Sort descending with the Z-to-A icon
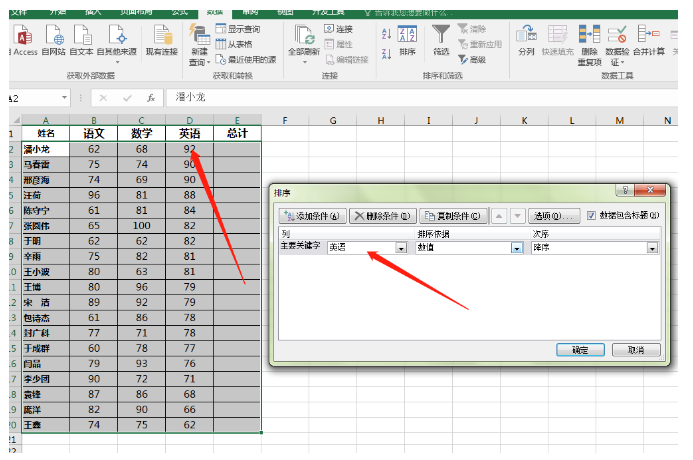693x460 pixels. (x=386, y=54)
